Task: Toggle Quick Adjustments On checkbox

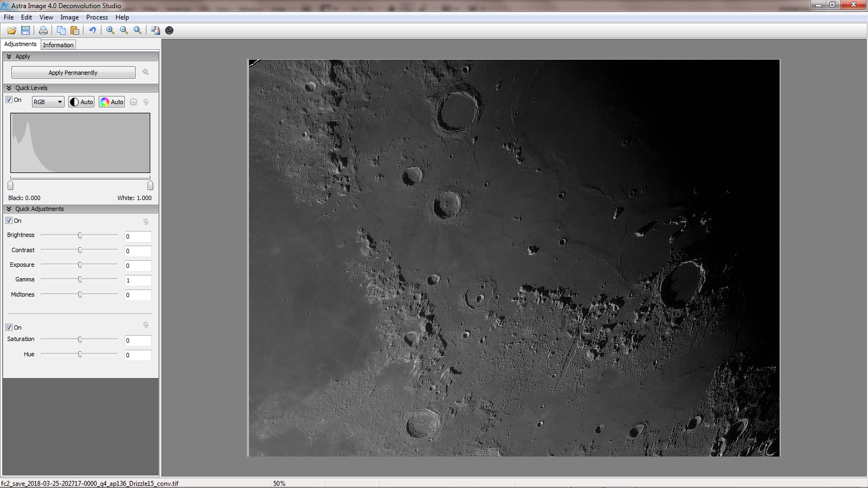Action: pos(9,221)
